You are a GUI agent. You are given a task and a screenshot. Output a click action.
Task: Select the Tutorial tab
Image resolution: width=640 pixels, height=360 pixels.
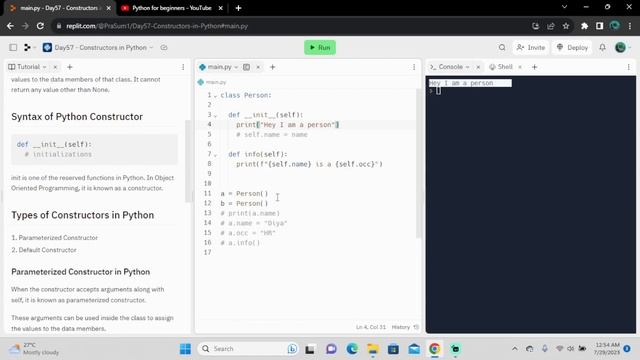pyautogui.click(x=27, y=67)
